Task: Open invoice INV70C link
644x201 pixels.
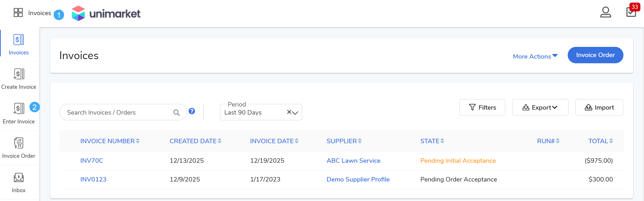Action: pyautogui.click(x=92, y=161)
